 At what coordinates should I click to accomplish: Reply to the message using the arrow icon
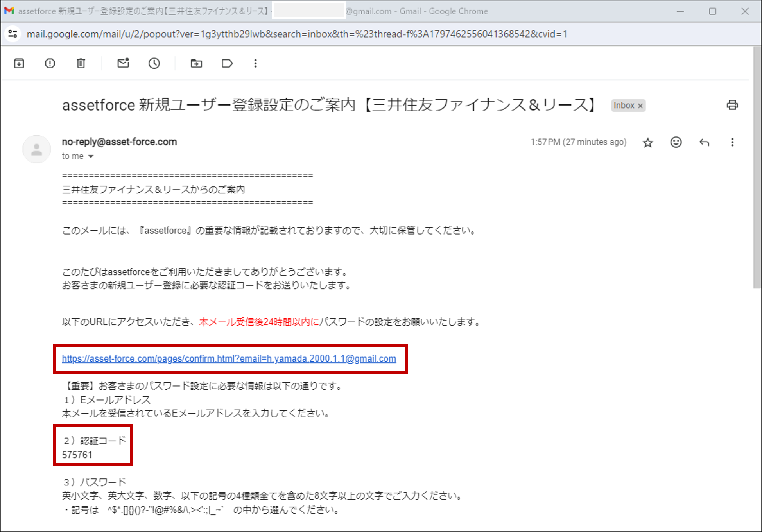coord(704,143)
